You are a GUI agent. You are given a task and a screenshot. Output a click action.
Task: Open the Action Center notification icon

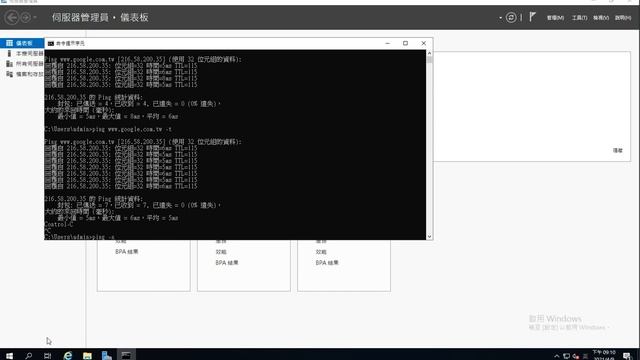[x=627, y=356]
